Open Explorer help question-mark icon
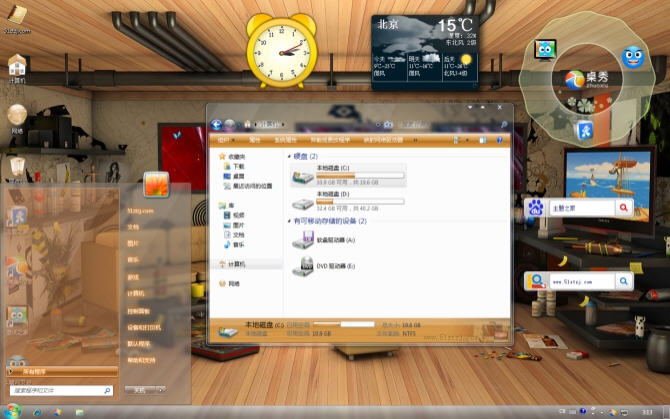Screen dimensions: 670x419 pos(499,140)
